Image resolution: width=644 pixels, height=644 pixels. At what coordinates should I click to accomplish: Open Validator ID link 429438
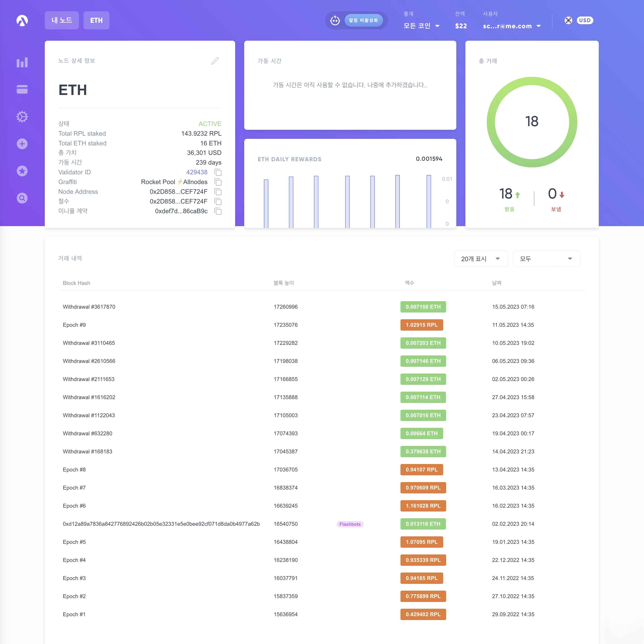197,172
